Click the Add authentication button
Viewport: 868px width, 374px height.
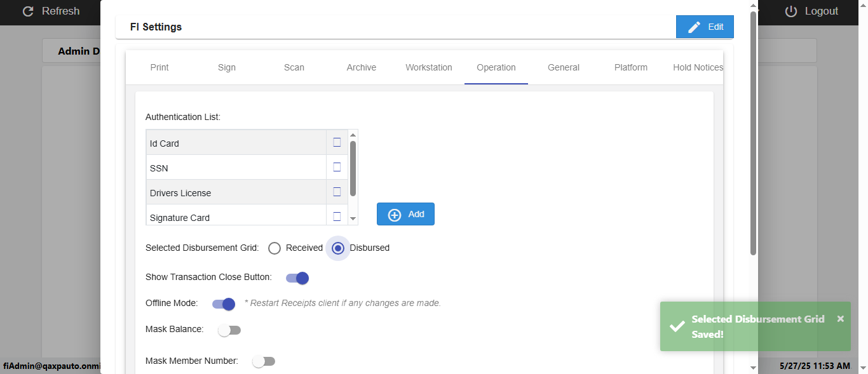pos(405,214)
